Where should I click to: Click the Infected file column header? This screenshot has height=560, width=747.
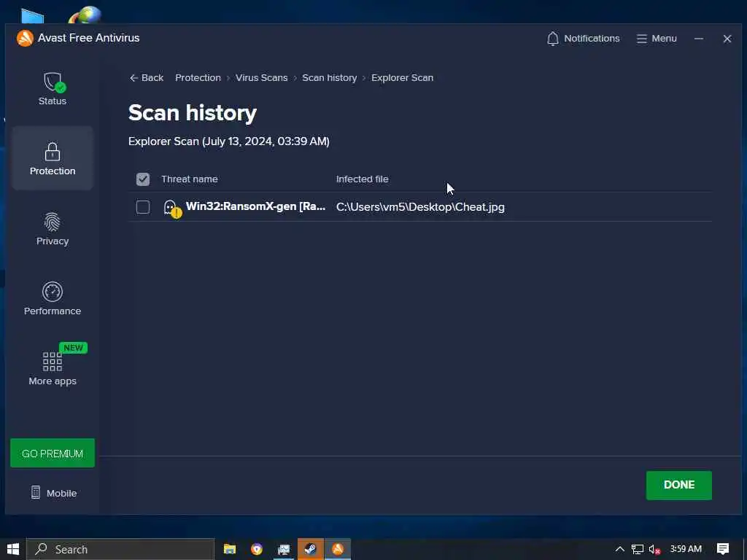362,179
